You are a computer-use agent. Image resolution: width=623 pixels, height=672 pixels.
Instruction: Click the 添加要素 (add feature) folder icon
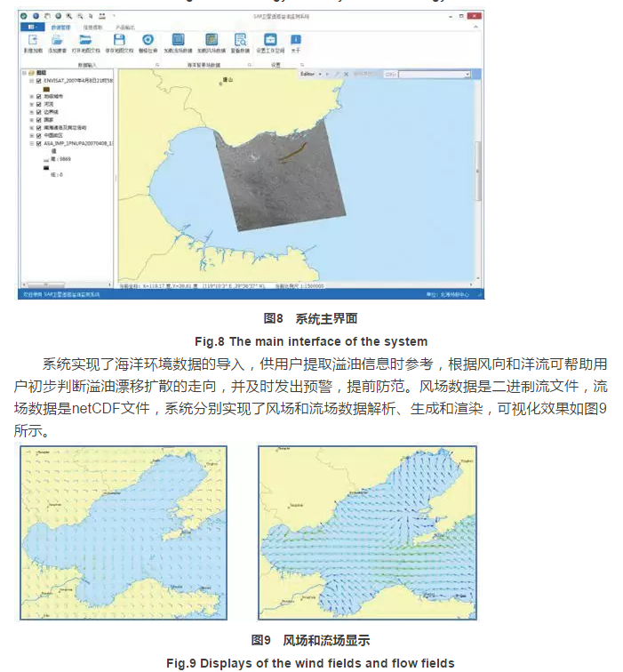pos(57,41)
